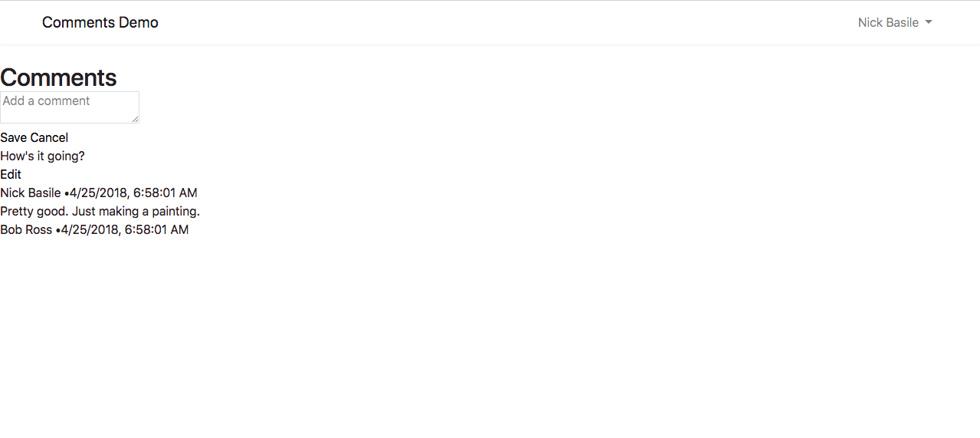Click the Pretty good. Just making a painting comment
The width and height of the screenshot is (980, 438).
100,211
